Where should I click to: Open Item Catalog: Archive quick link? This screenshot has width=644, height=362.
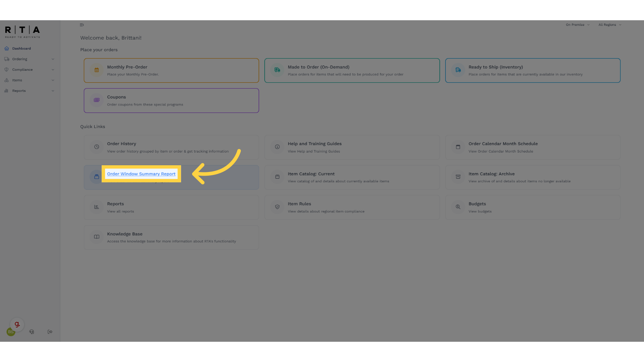point(491,174)
